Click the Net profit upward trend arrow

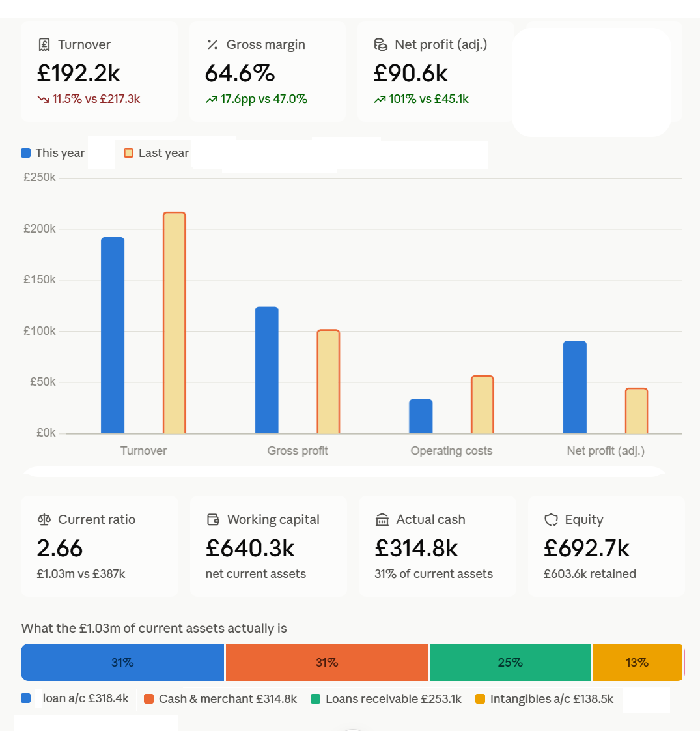tap(380, 99)
